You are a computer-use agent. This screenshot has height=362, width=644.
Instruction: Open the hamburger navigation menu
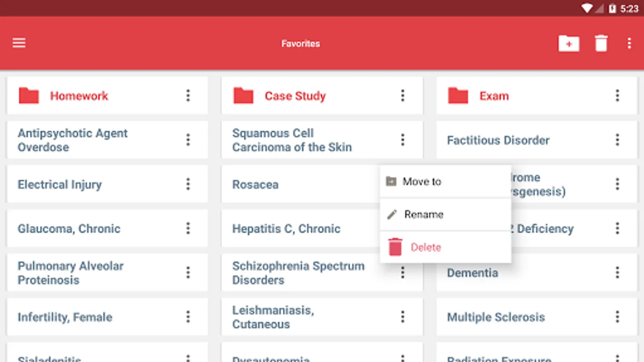click(19, 43)
